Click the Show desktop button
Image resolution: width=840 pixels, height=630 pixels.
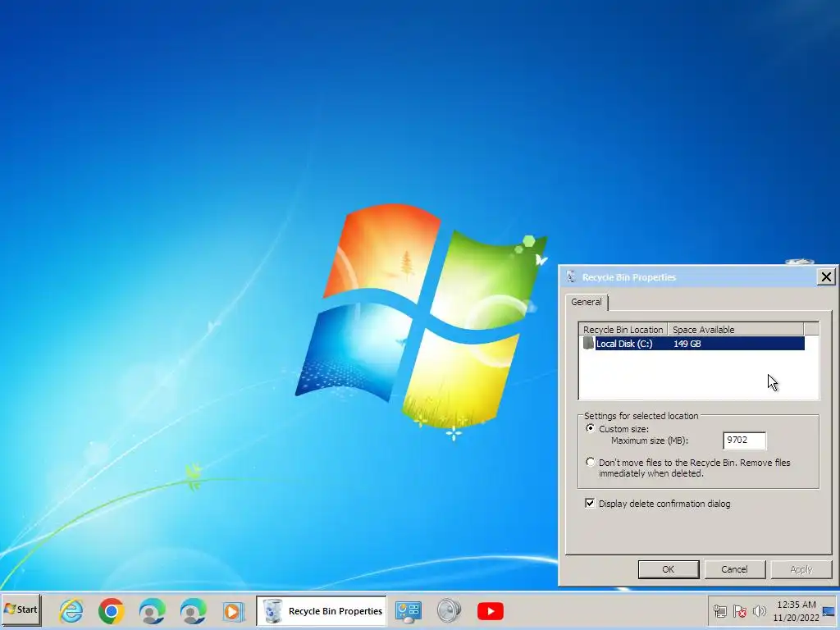(x=829, y=610)
